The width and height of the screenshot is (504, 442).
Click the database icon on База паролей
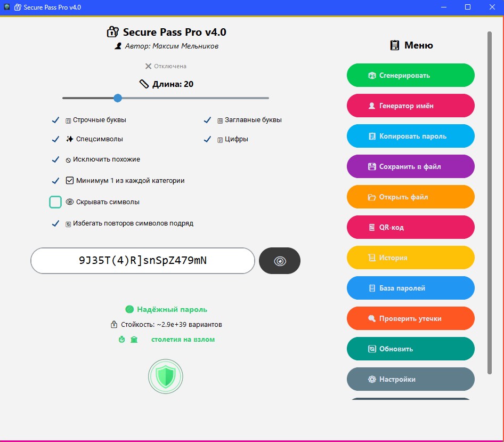(x=372, y=288)
